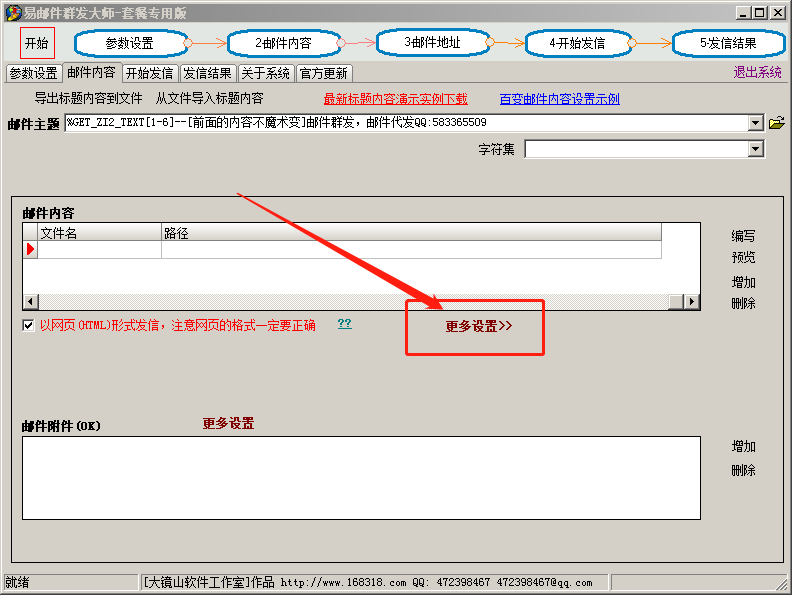The image size is (792, 595).
Task: Click inside the 邮件附件 attachment list box
Action: (360, 477)
